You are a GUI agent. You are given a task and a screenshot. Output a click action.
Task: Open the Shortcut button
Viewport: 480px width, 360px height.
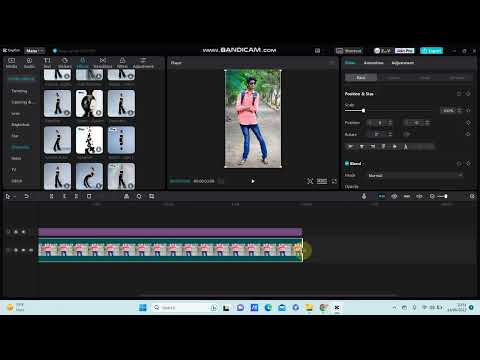349,51
